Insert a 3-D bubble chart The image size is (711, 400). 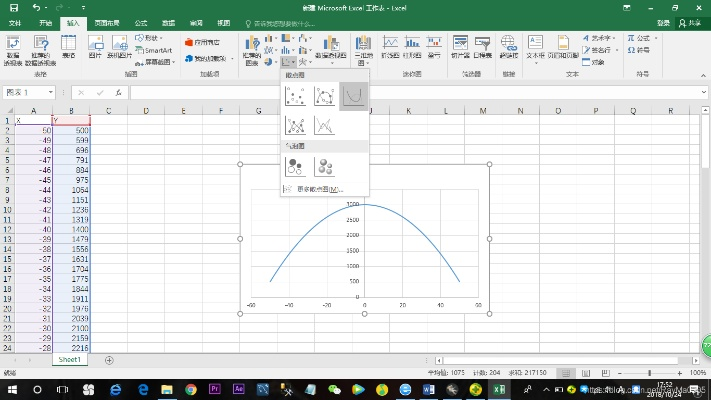324,166
